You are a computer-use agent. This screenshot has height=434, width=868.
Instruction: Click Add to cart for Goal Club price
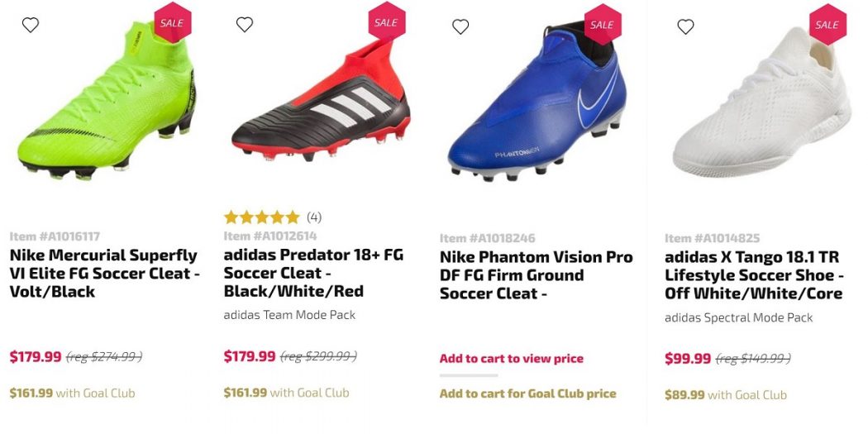(527, 393)
